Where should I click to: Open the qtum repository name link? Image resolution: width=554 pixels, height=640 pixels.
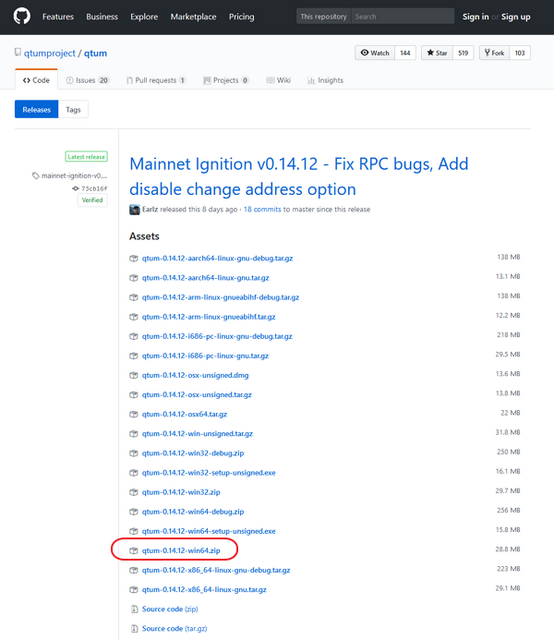click(96, 53)
